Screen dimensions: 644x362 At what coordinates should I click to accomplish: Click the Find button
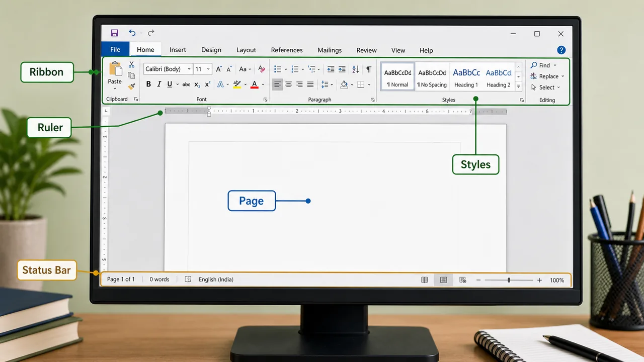[x=543, y=65]
